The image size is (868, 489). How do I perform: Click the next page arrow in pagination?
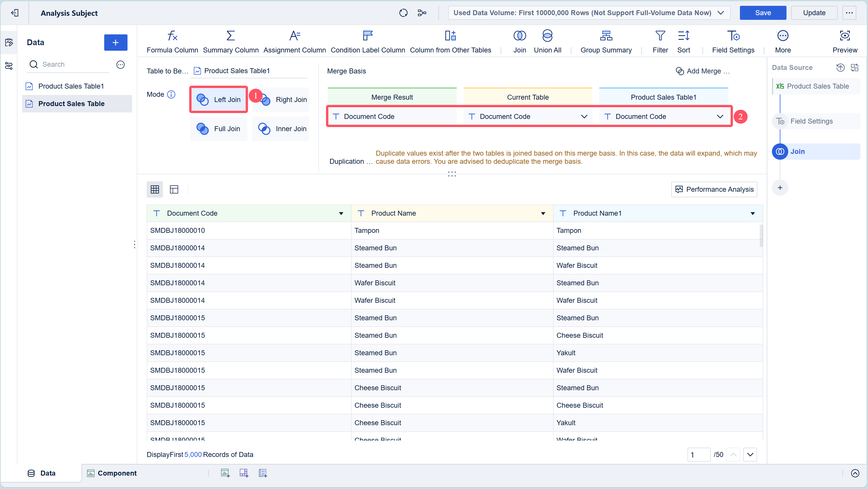750,455
